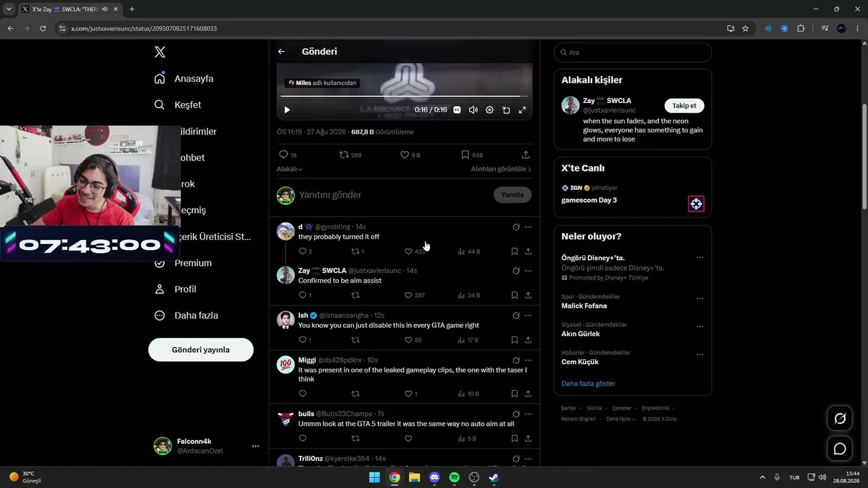Image resolution: width=868 pixels, height=488 pixels.
Task: Open Grok icon on @gyrobling's reply
Action: [516, 227]
